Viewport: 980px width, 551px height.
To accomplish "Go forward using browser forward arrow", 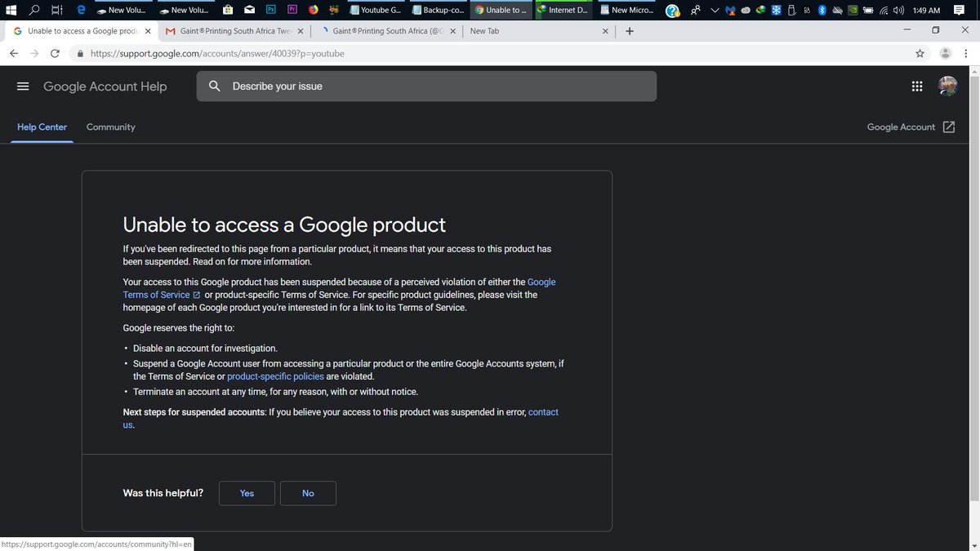I will coord(33,53).
